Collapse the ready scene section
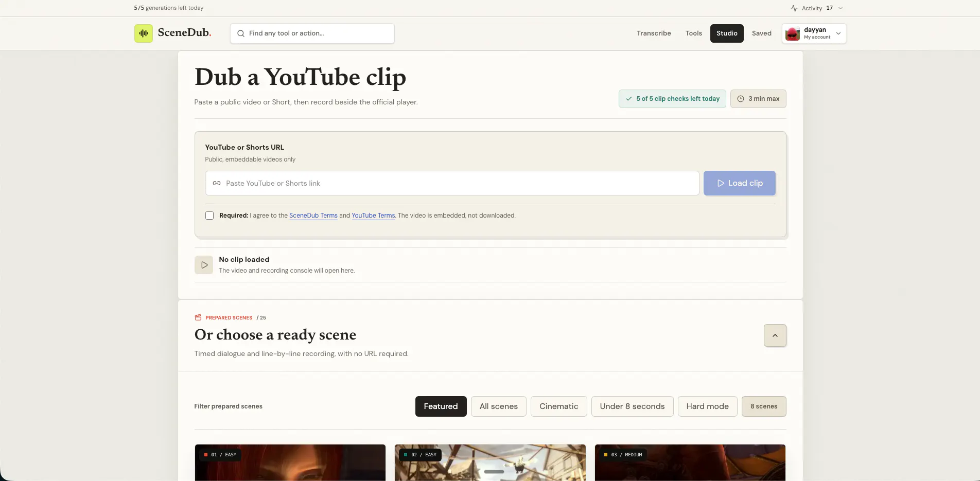 coord(775,335)
